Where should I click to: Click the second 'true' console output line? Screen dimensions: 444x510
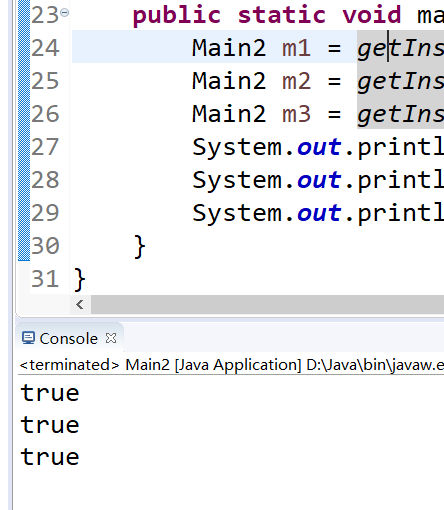coord(50,425)
